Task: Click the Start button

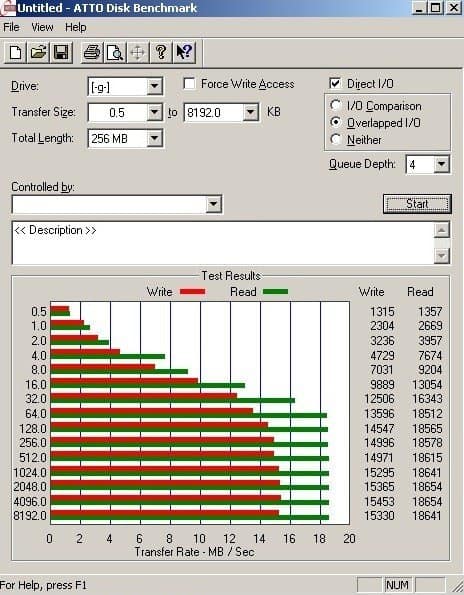Action: click(x=417, y=204)
